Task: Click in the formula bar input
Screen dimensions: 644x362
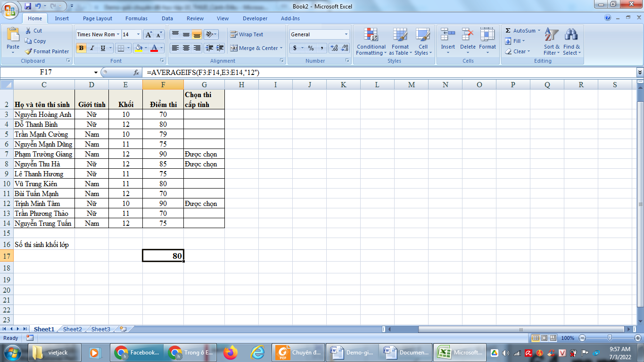Action: [x=390, y=73]
